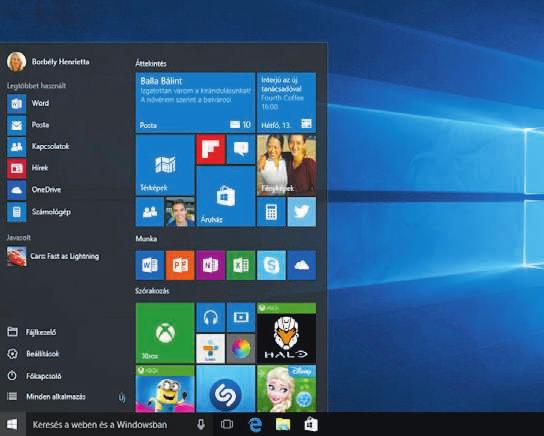
Task: Open Groove music headphones tile
Action: [x=211, y=317]
